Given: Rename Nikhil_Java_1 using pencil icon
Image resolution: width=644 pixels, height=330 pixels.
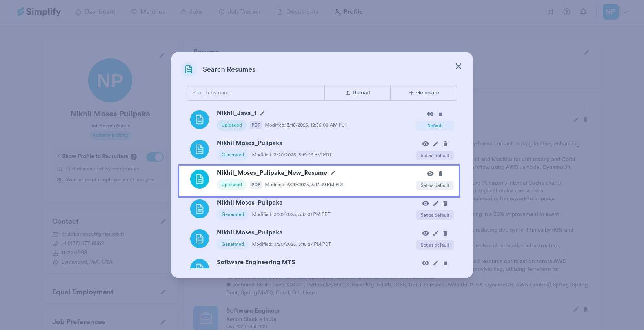Looking at the screenshot, I should [x=262, y=113].
